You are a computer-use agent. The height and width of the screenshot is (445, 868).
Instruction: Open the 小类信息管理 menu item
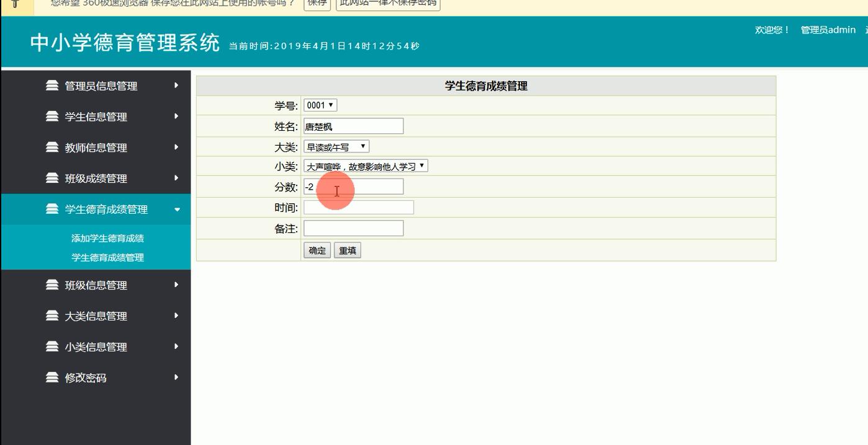(96, 348)
